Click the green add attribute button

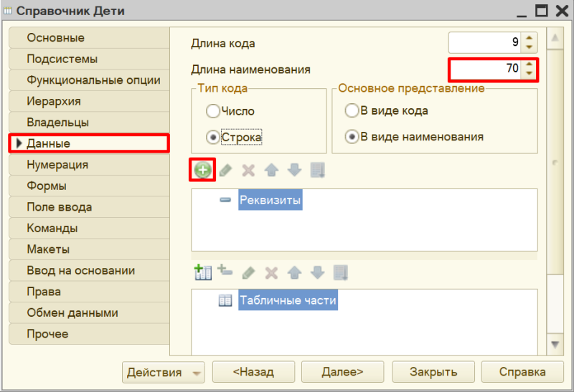[204, 171]
